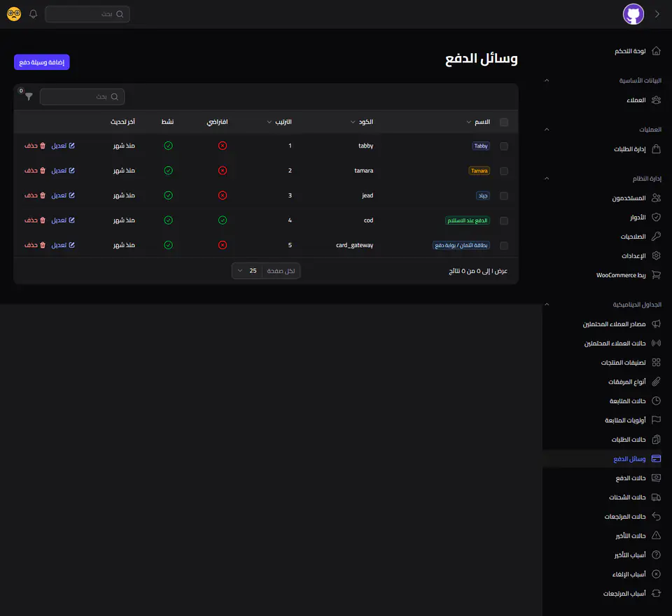Click the gear icon beside الإعدادات

coord(656,255)
